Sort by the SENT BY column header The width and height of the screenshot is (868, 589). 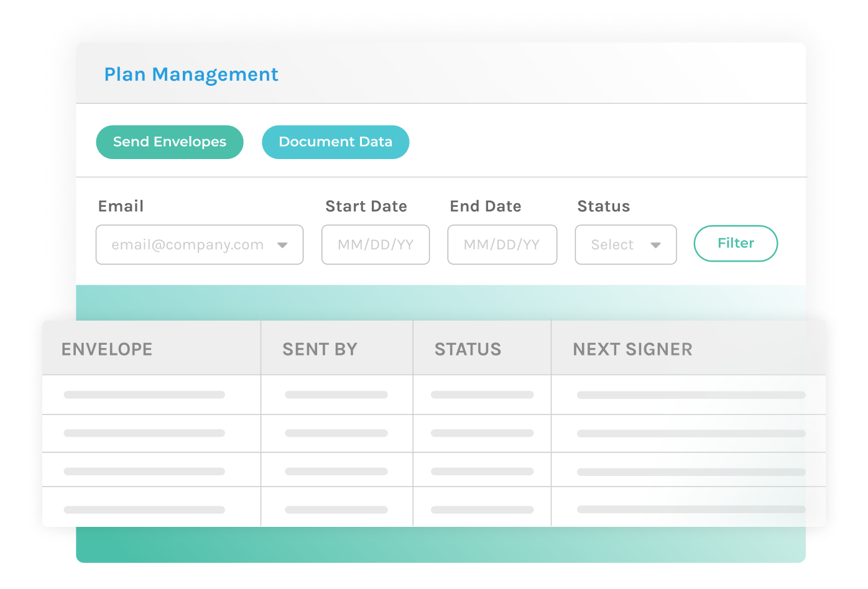point(320,349)
